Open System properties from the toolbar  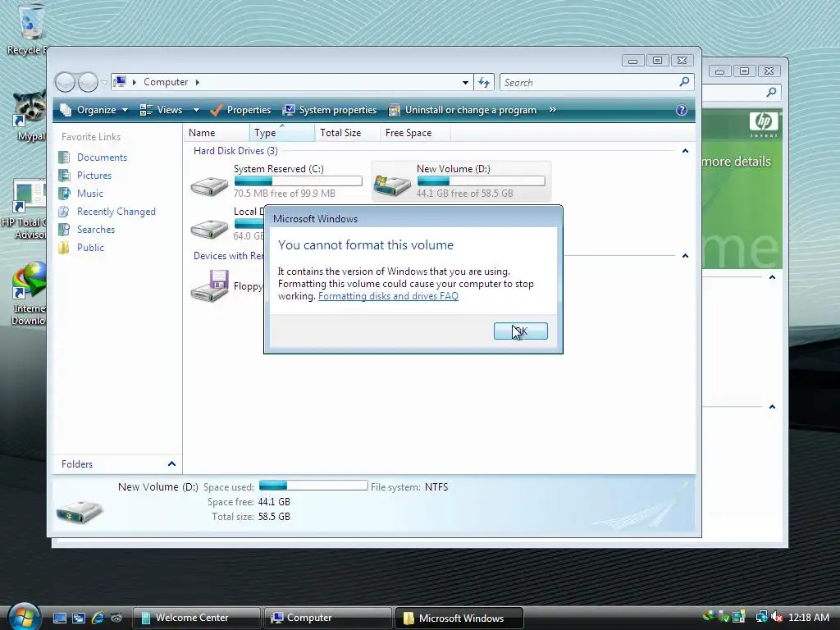(x=330, y=110)
